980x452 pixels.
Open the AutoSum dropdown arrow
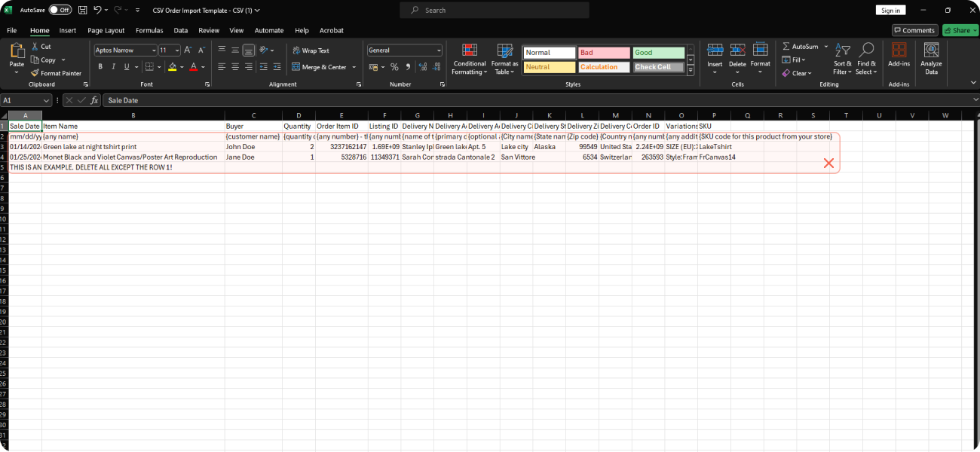(x=825, y=47)
